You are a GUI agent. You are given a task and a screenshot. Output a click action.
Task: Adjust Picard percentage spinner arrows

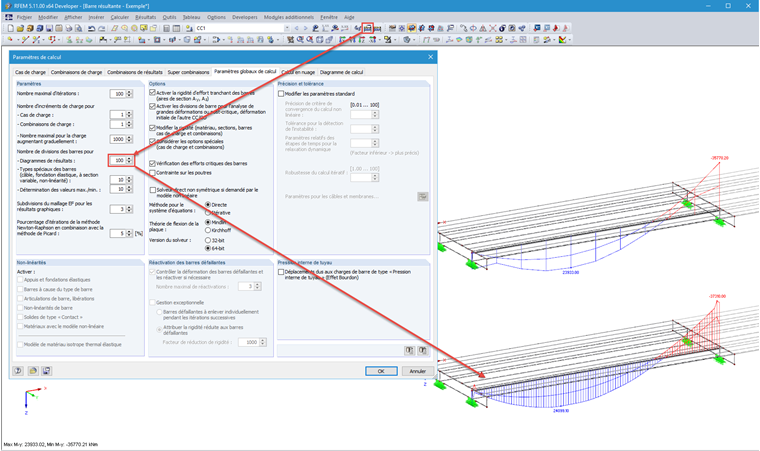129,233
